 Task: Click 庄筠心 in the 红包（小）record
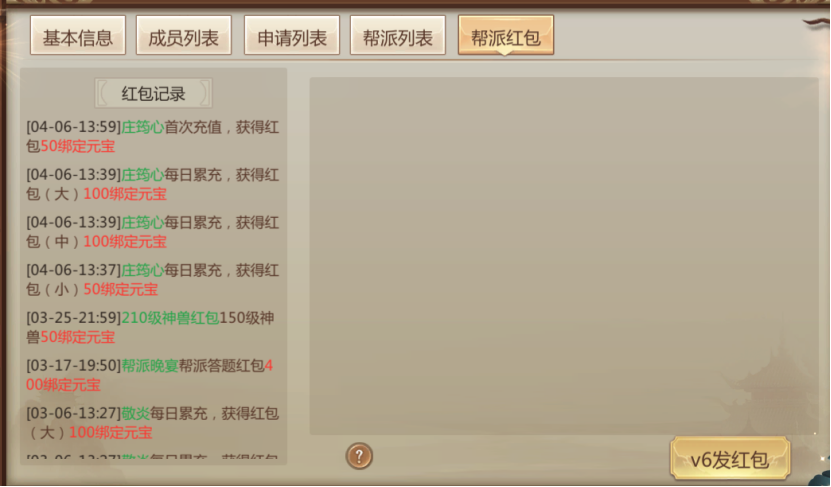143,270
